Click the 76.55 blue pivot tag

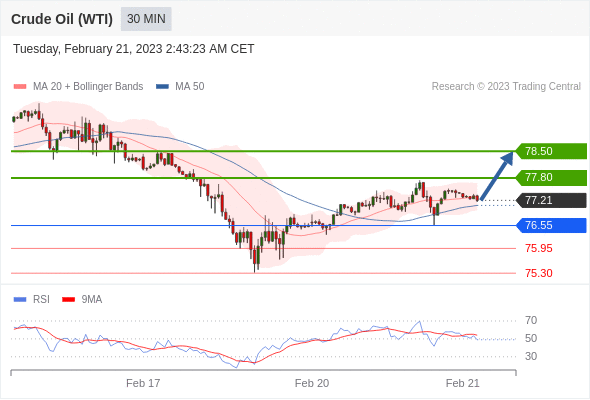point(551,225)
